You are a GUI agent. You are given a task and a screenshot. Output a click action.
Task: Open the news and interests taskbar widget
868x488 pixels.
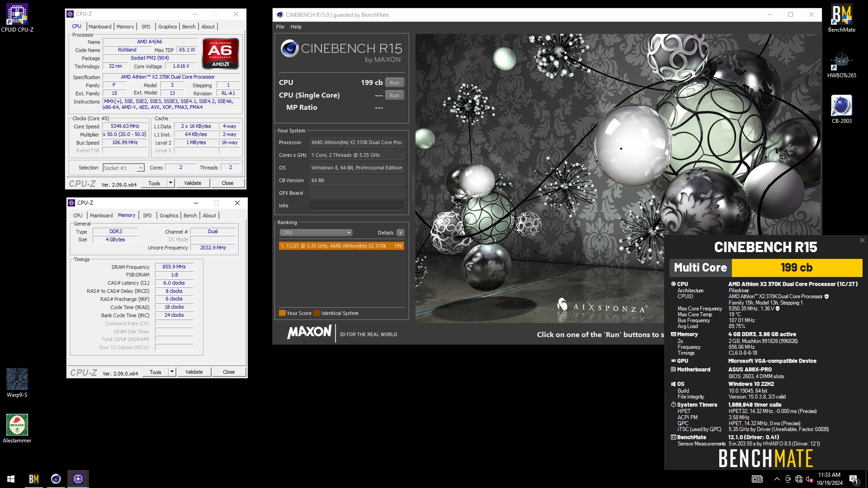tap(757, 479)
